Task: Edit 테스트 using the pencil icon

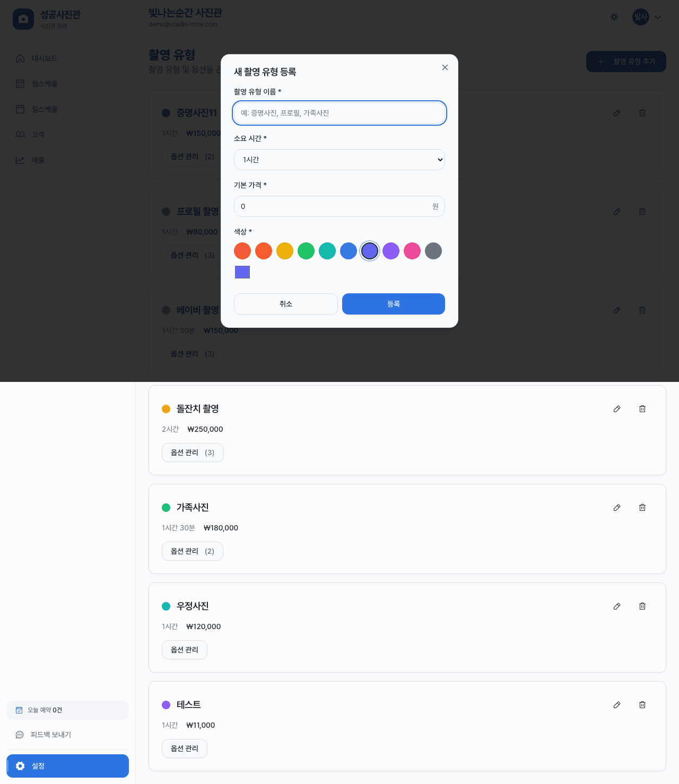Action: point(617,705)
